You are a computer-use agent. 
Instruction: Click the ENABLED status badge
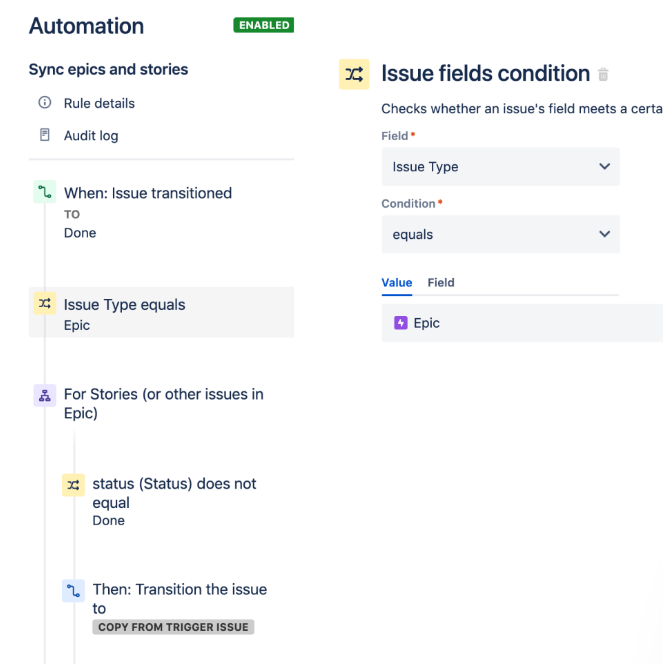coord(264,25)
